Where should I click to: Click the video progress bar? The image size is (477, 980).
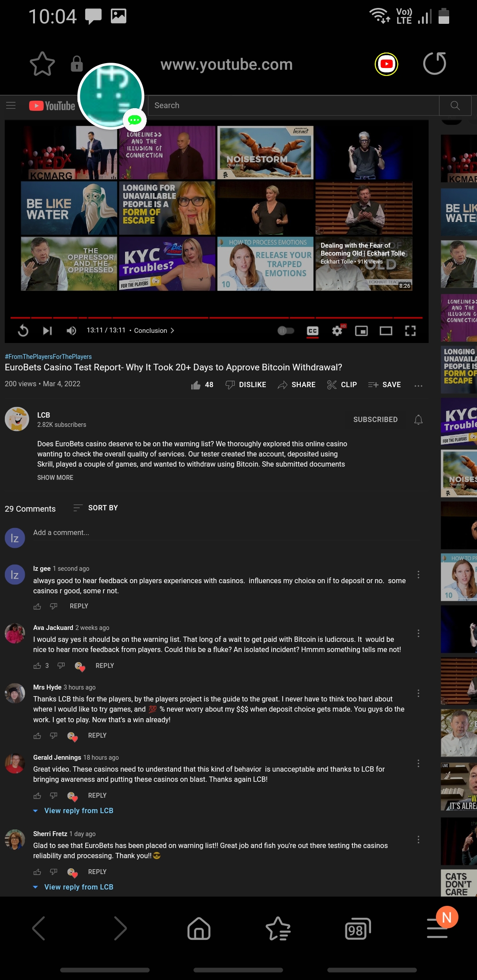pos(216,317)
